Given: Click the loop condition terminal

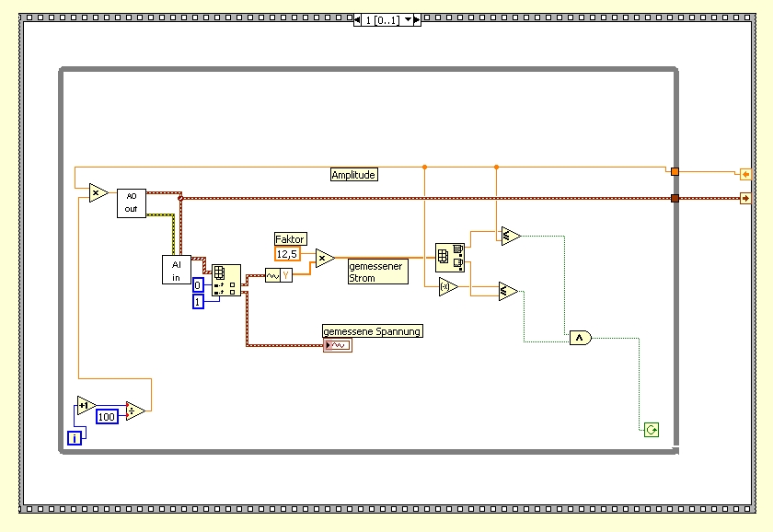Looking at the screenshot, I should [x=652, y=430].
